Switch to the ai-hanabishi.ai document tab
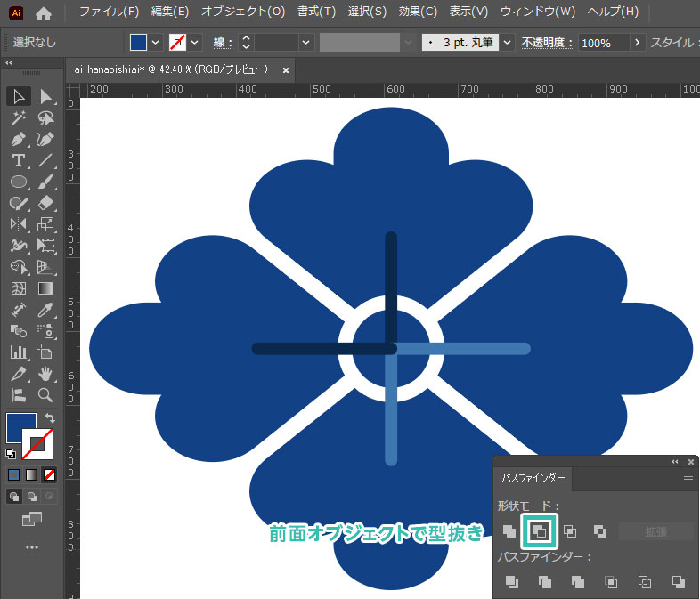The width and height of the screenshot is (700, 599). coord(169,69)
